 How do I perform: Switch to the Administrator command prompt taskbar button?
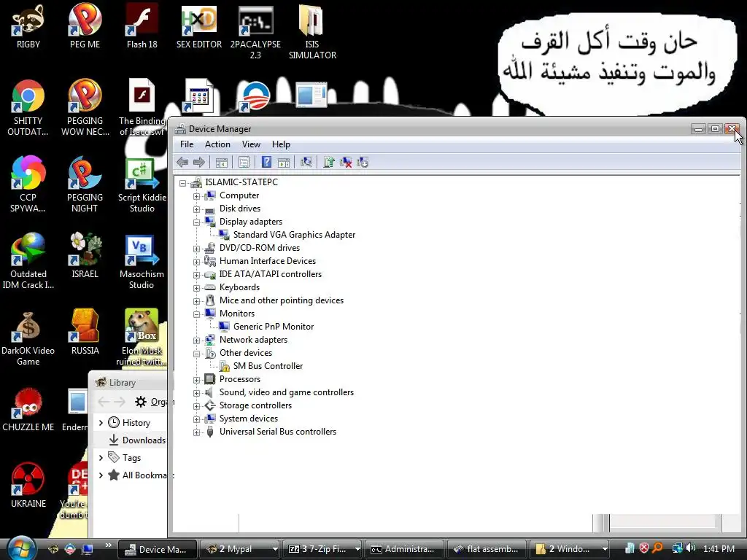pyautogui.click(x=404, y=549)
